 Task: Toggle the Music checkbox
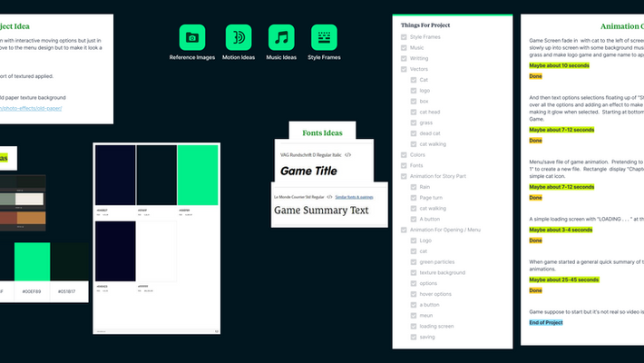[404, 48]
